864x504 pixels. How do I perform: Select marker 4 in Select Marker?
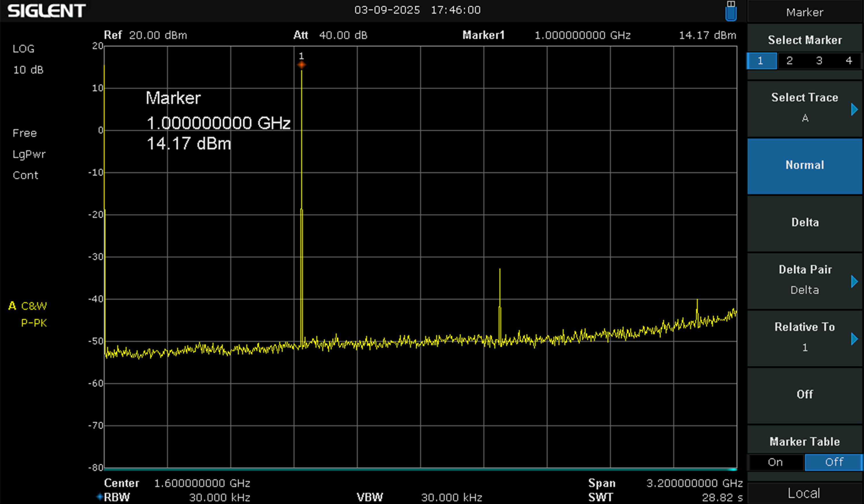[x=849, y=61]
